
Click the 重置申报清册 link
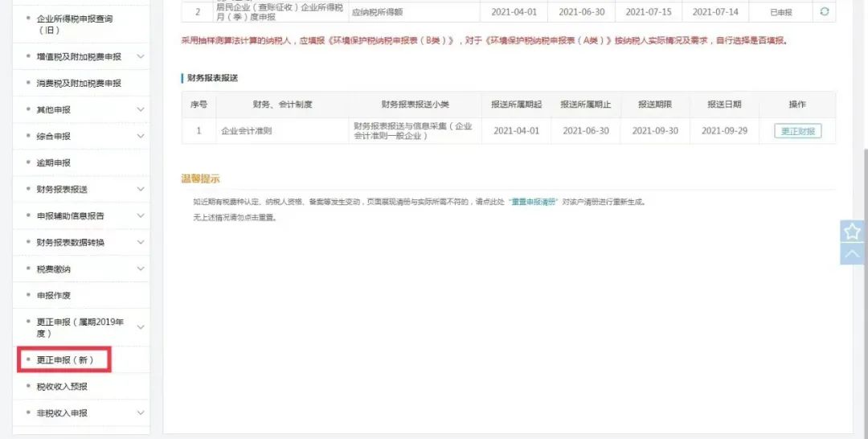[534, 202]
